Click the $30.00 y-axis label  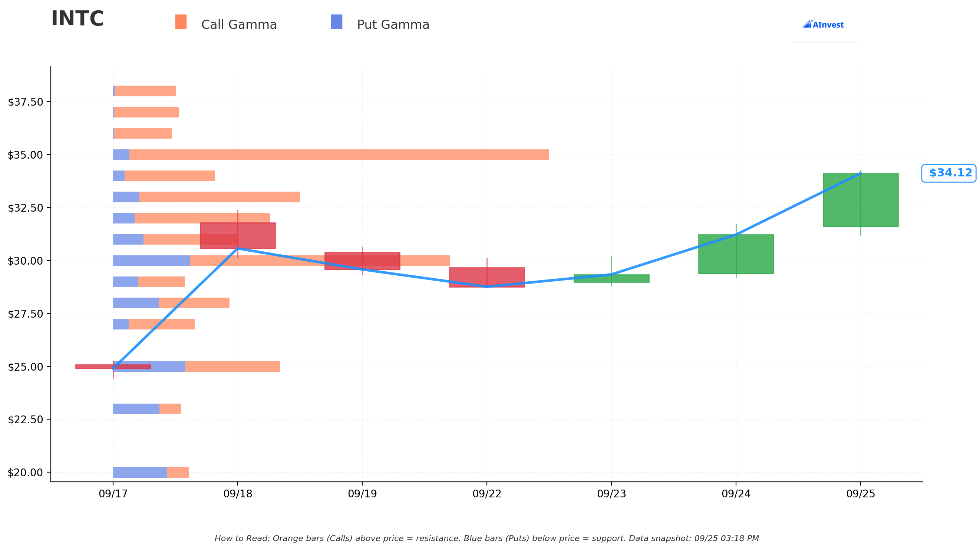click(26, 261)
